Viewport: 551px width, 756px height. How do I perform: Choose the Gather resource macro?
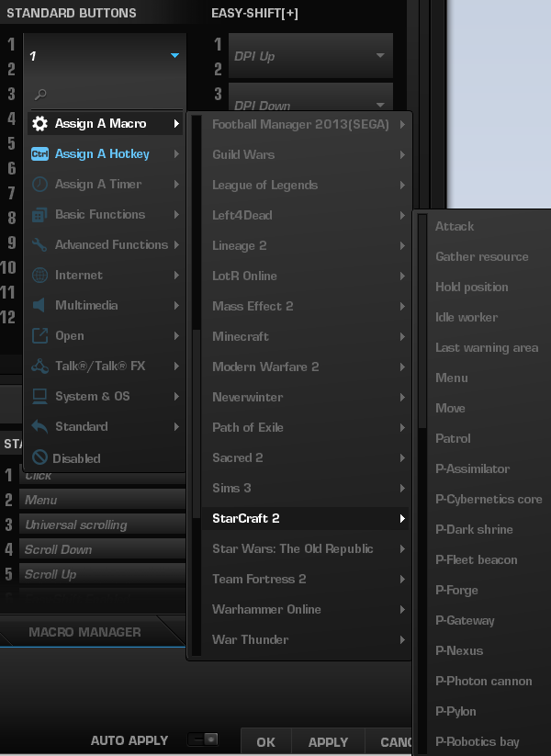click(x=482, y=257)
